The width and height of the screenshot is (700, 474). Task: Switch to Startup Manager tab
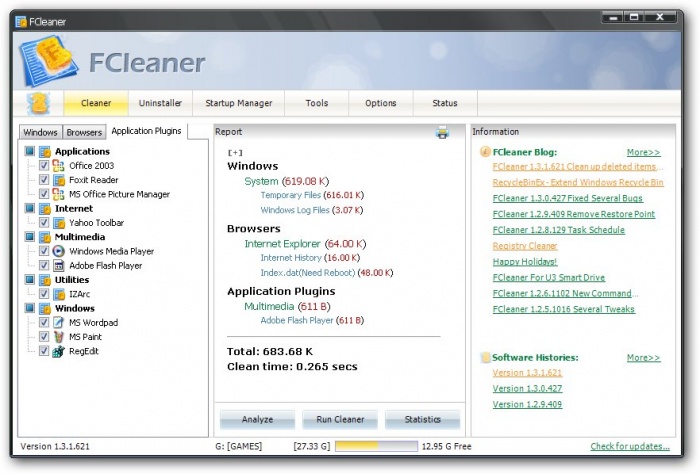point(239,103)
